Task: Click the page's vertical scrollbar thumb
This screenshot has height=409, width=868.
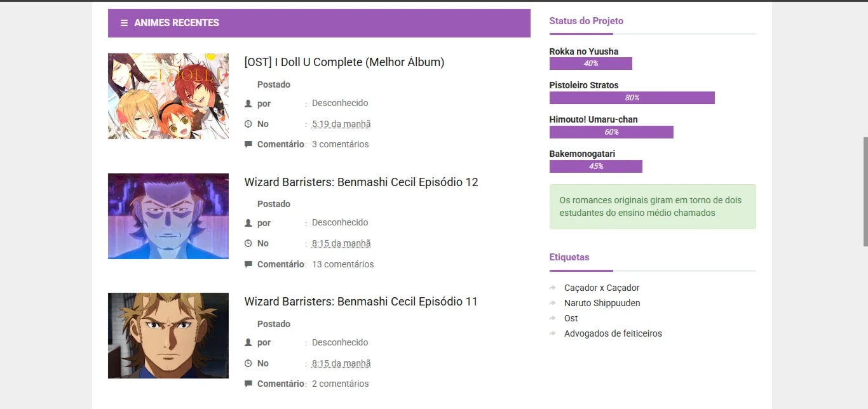Action: pyautogui.click(x=865, y=192)
